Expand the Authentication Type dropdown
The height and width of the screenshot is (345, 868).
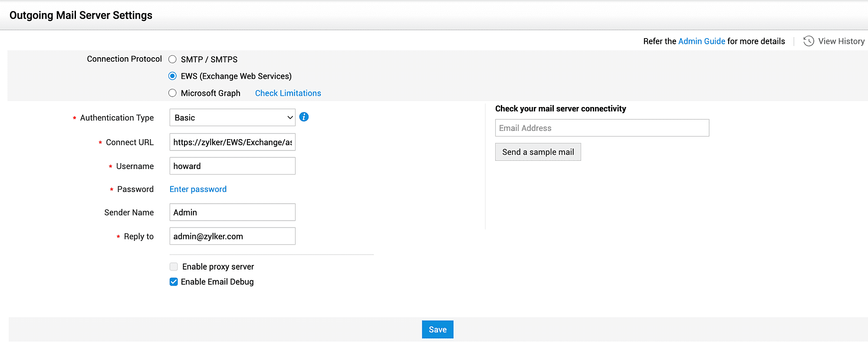(x=232, y=117)
